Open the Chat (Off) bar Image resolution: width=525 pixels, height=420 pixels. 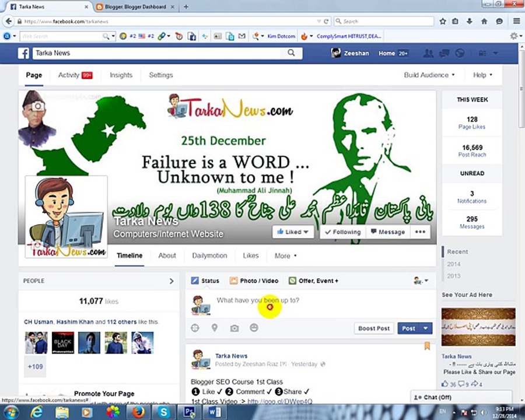pyautogui.click(x=461, y=397)
